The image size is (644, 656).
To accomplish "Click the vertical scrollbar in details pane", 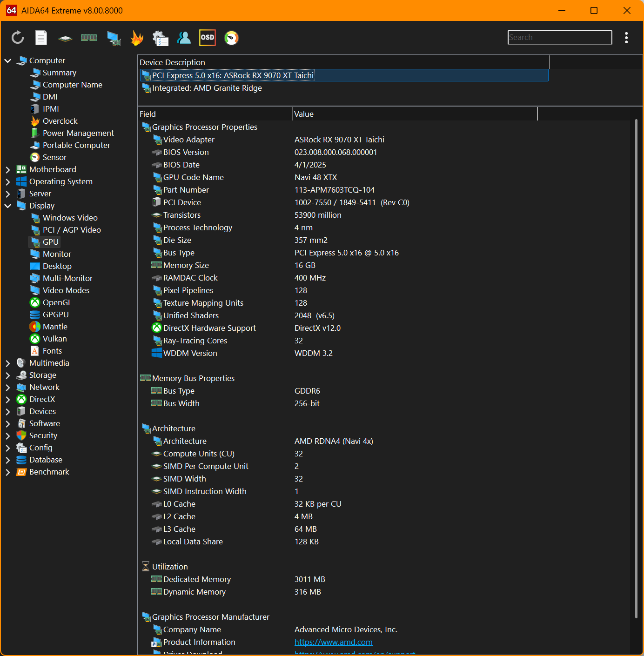I will (636, 368).
